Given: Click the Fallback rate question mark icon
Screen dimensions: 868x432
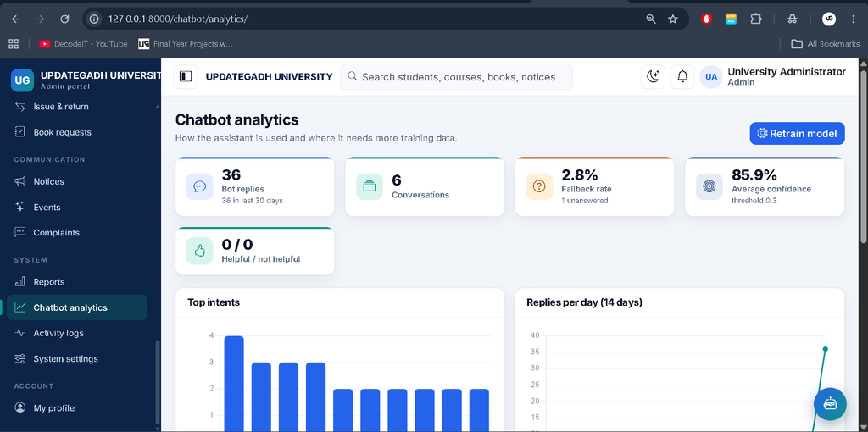Looking at the screenshot, I should [x=539, y=186].
